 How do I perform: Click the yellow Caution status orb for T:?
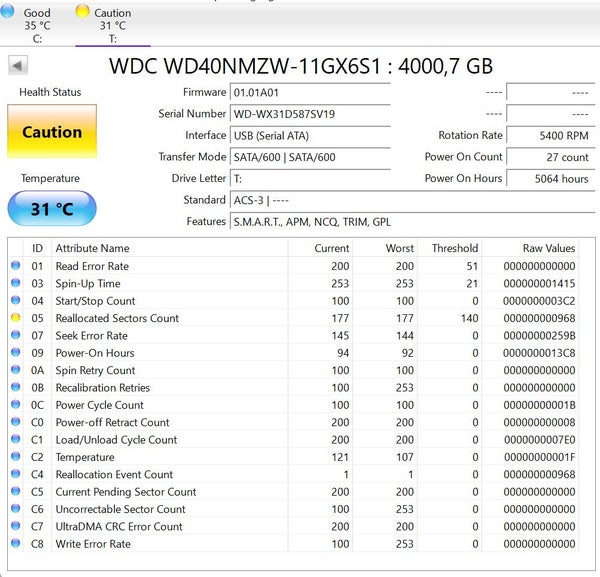pos(82,11)
